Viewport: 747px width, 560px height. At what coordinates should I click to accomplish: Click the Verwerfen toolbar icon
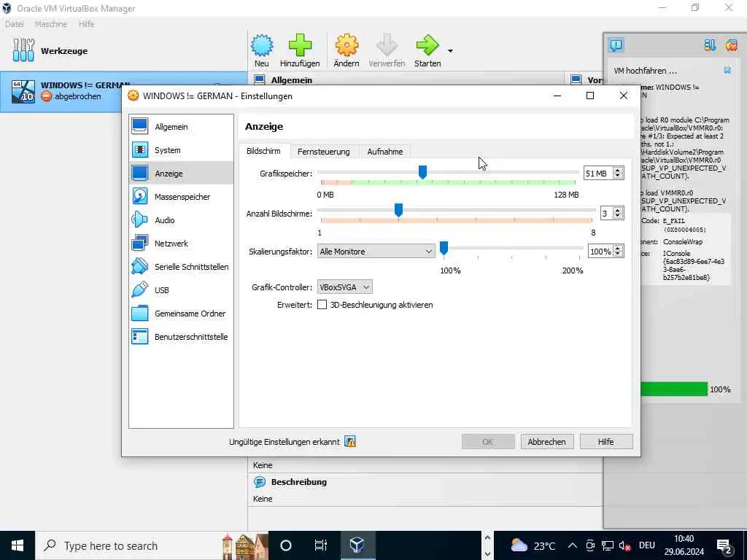point(387,46)
